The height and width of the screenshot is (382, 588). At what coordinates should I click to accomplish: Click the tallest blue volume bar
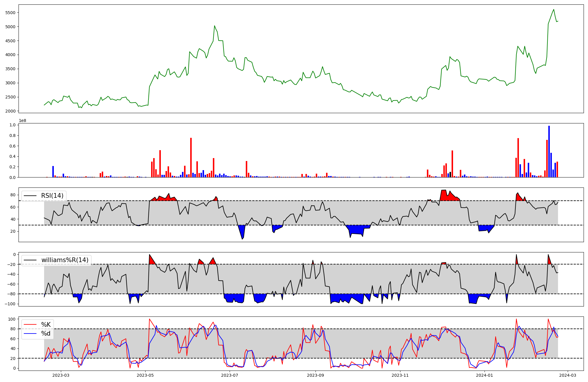tap(549, 151)
